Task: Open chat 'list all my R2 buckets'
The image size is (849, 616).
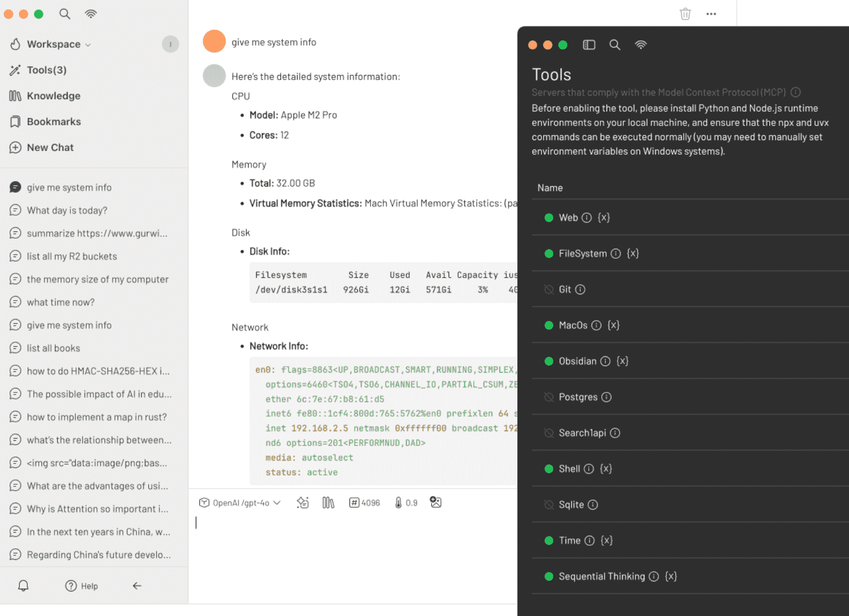Action: pyautogui.click(x=72, y=256)
